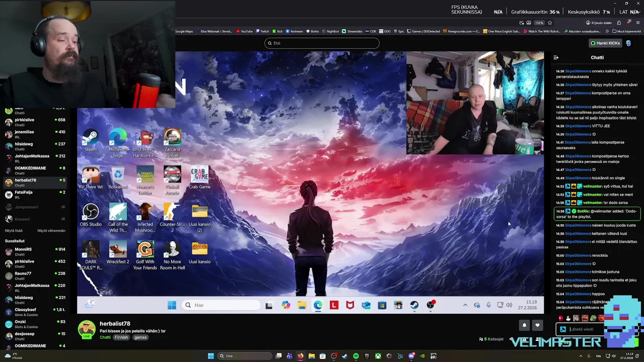Open the Infected Mushroom desktop icon
Image resolution: width=644 pixels, height=362 pixels.
(145, 218)
